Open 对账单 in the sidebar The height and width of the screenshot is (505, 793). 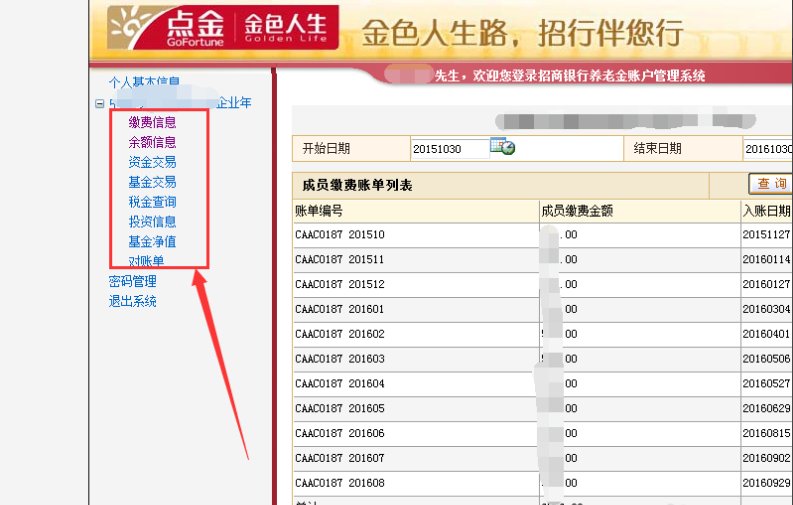coord(146,261)
